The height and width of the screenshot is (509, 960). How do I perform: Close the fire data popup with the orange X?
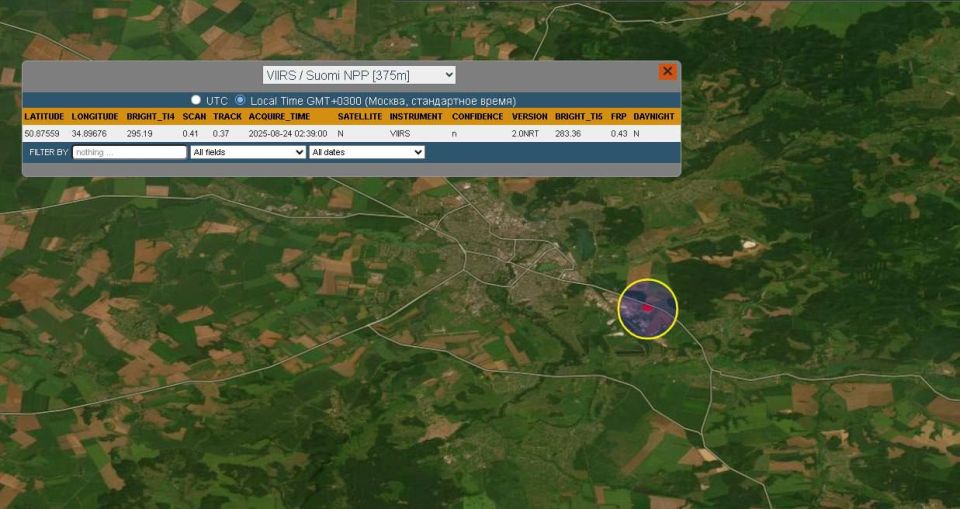tap(667, 72)
